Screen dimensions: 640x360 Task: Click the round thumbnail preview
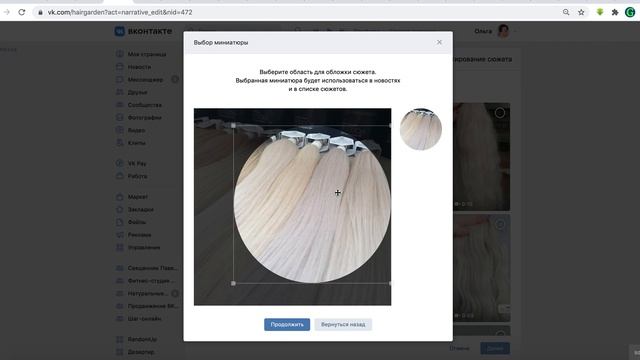[421, 129]
